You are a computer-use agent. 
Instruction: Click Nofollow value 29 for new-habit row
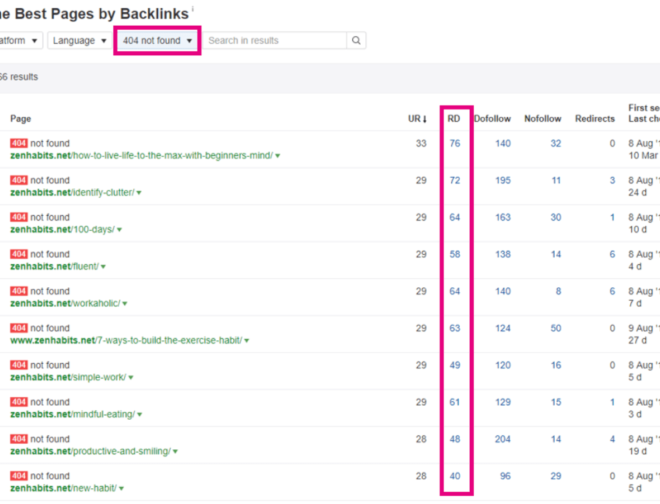click(556, 476)
